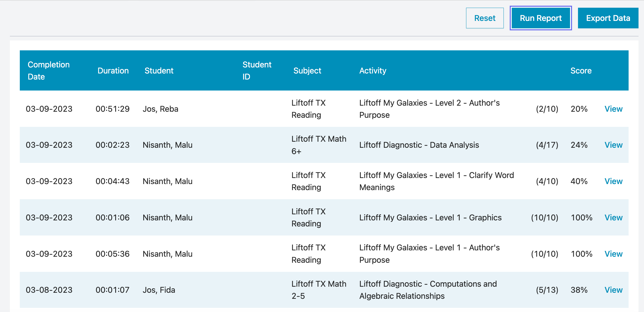Select student name Jos, Fida

[x=159, y=290]
